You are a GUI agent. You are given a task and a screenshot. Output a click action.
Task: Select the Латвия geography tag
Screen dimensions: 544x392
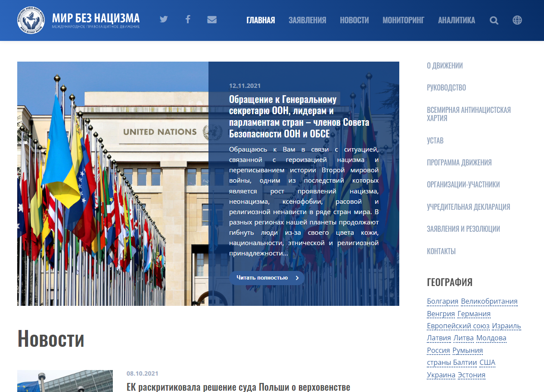tap(439, 338)
